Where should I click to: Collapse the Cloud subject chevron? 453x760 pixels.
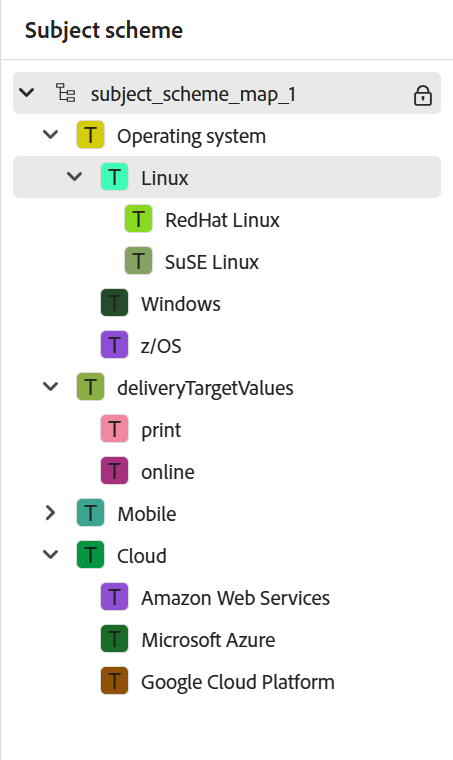click(50, 554)
